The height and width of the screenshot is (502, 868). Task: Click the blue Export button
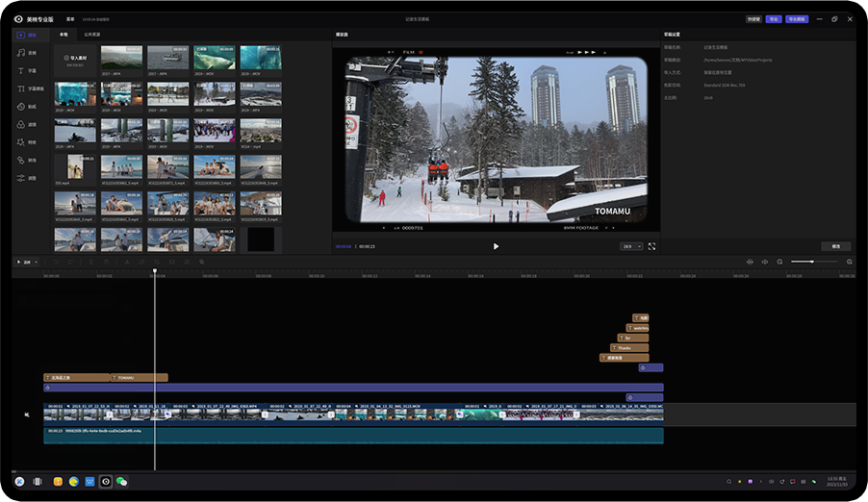coord(774,19)
